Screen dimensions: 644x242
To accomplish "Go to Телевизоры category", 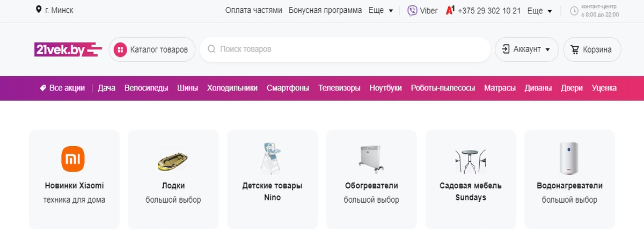I will click(339, 88).
